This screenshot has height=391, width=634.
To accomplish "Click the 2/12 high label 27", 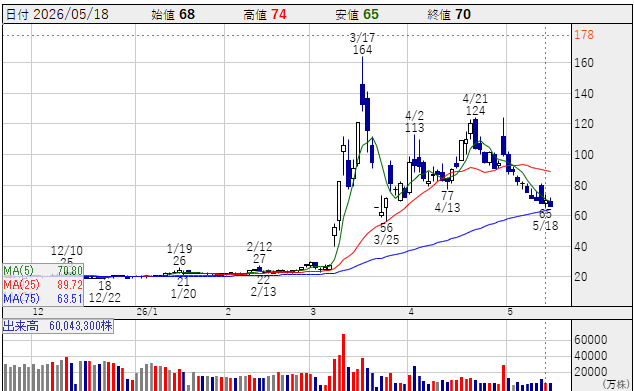I will [259, 258].
